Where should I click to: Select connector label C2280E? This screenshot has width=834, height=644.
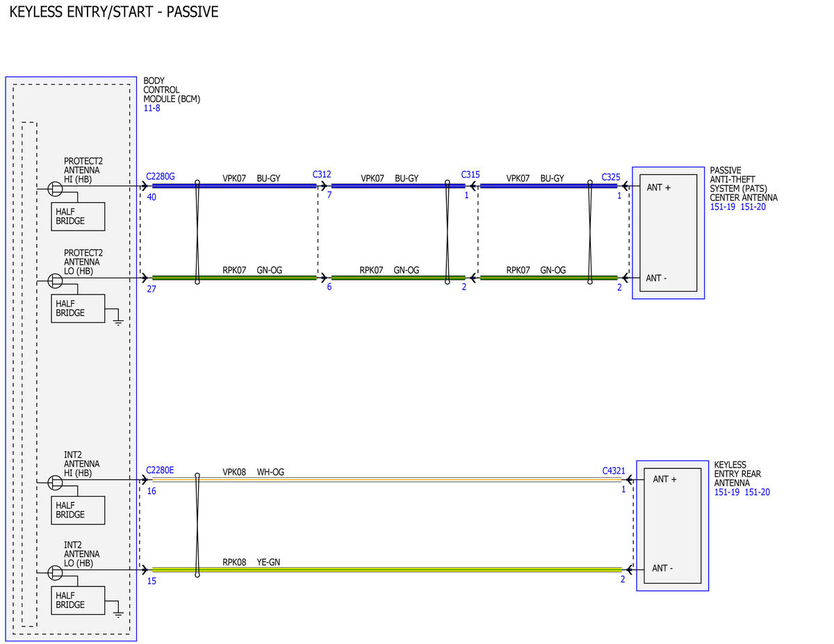[160, 470]
